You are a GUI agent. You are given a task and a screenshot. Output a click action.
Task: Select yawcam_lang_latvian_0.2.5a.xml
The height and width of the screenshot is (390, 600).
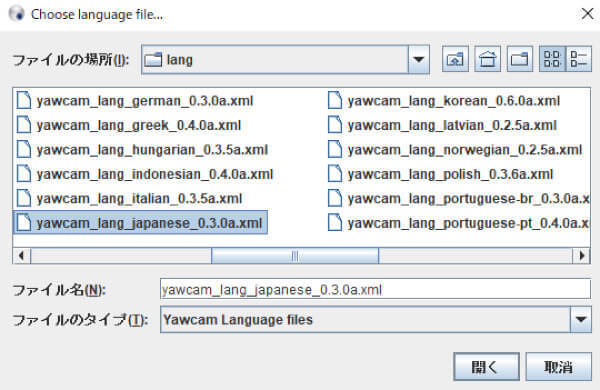point(443,126)
